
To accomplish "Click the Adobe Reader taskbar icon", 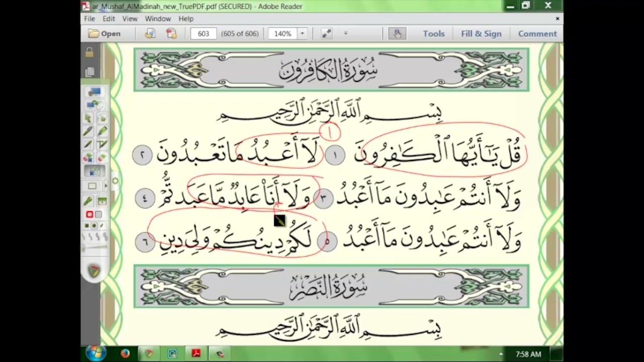I will 196,354.
